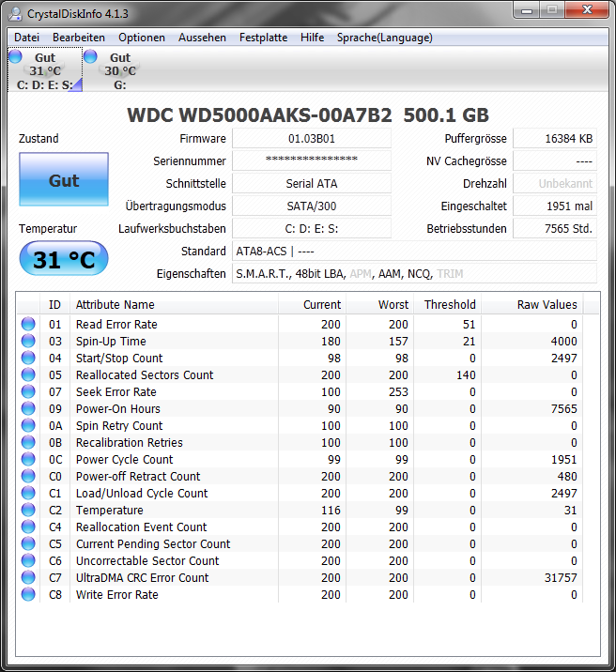Click the Raw Values column header

532,305
